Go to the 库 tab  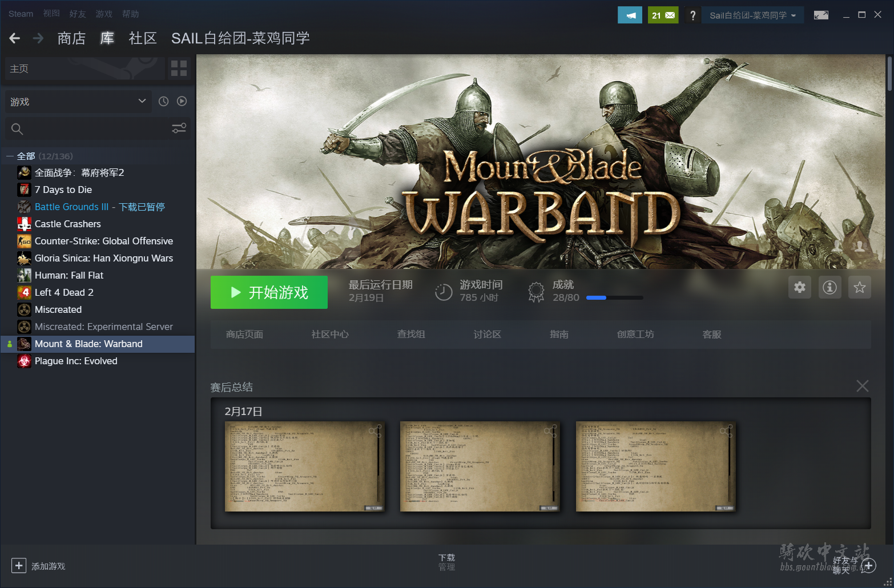point(107,38)
